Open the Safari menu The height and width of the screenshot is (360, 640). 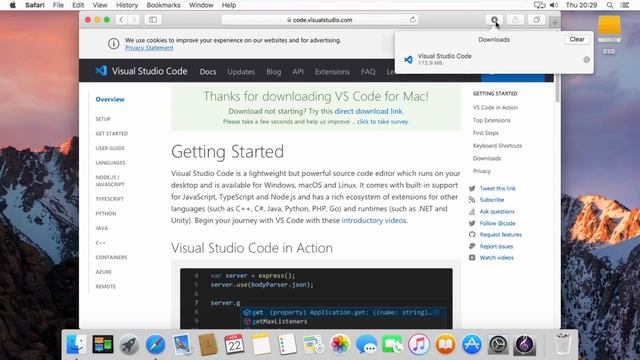point(35,5)
